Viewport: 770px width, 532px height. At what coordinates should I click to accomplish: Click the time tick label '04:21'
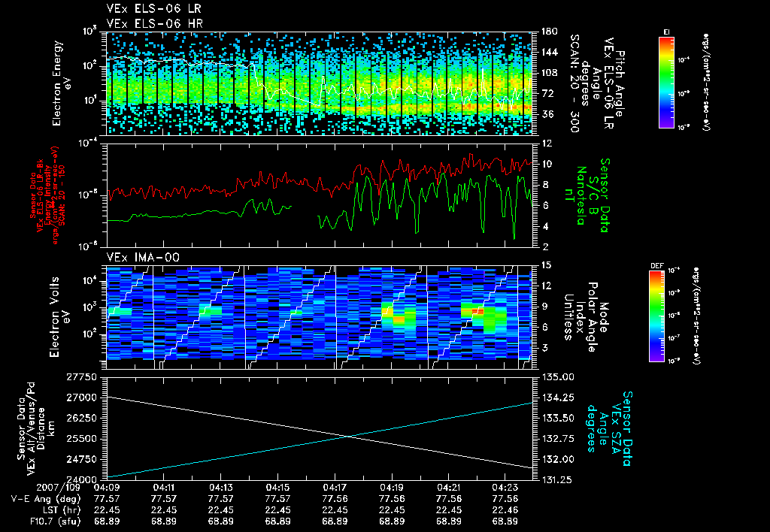point(448,488)
